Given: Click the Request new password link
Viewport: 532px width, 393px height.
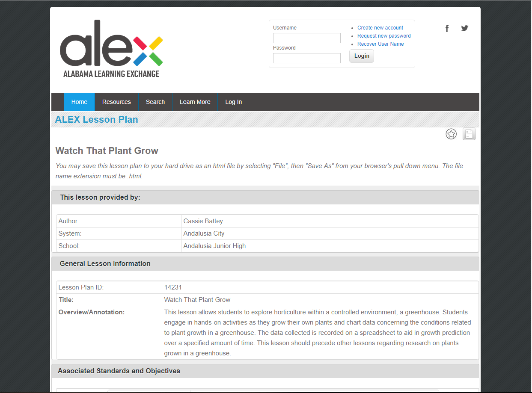Looking at the screenshot, I should click(384, 36).
